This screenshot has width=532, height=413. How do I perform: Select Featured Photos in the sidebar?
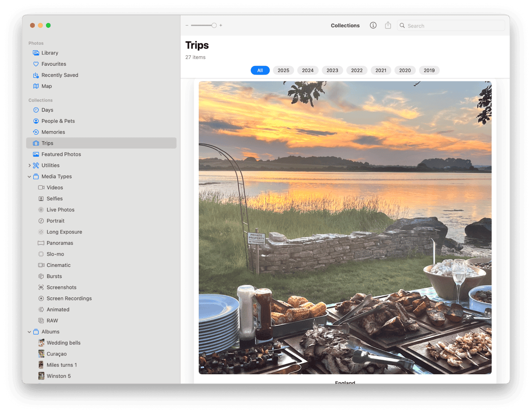coord(62,154)
